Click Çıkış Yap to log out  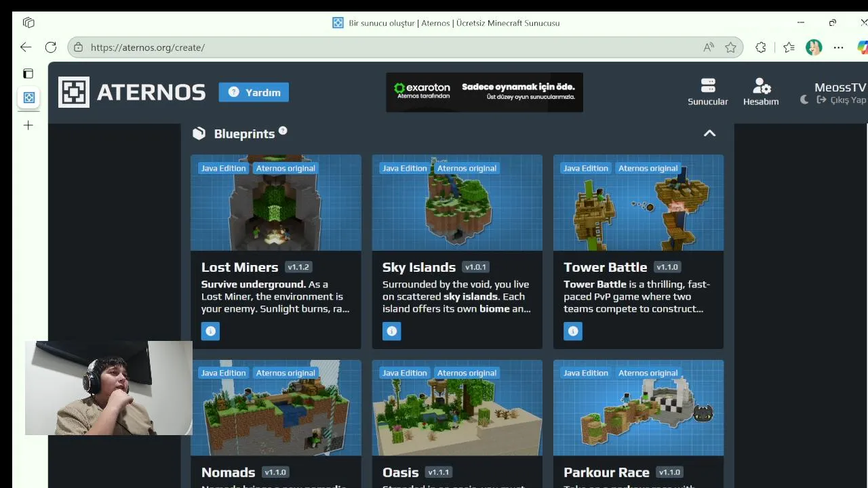(842, 100)
